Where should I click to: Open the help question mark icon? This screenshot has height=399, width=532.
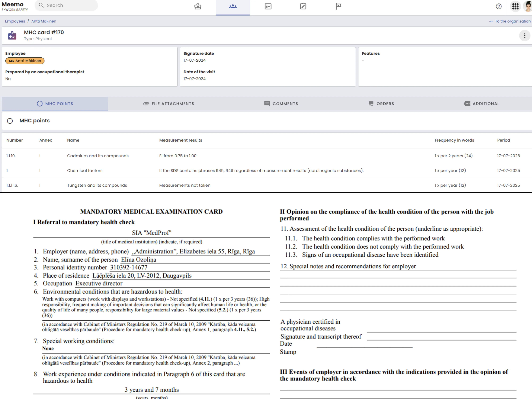(499, 6)
